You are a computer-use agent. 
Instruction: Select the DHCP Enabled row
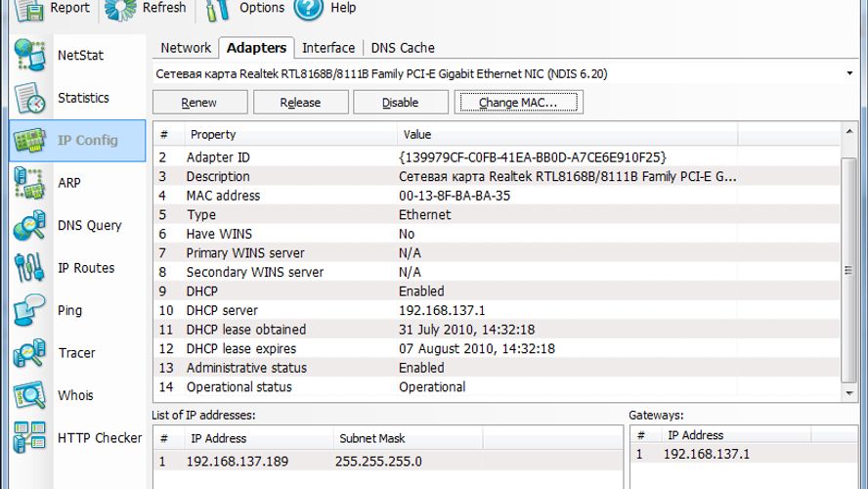(497, 291)
